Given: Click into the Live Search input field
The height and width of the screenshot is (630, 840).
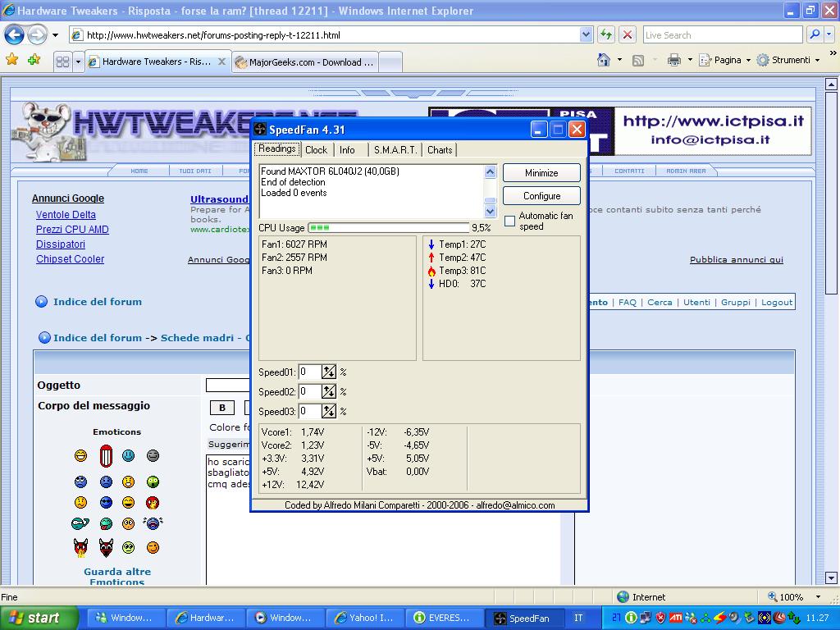Looking at the screenshot, I should (723, 34).
